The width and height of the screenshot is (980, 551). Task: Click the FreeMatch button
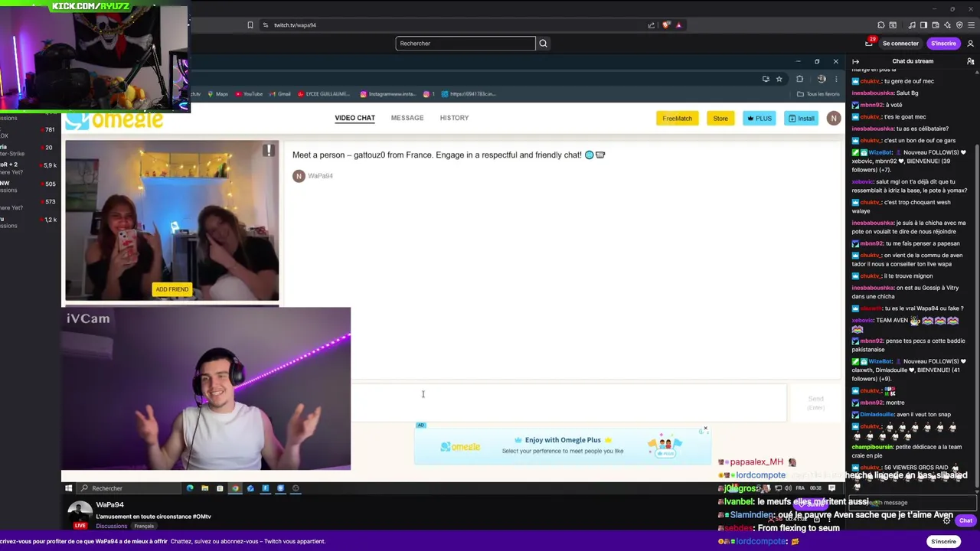pyautogui.click(x=677, y=119)
